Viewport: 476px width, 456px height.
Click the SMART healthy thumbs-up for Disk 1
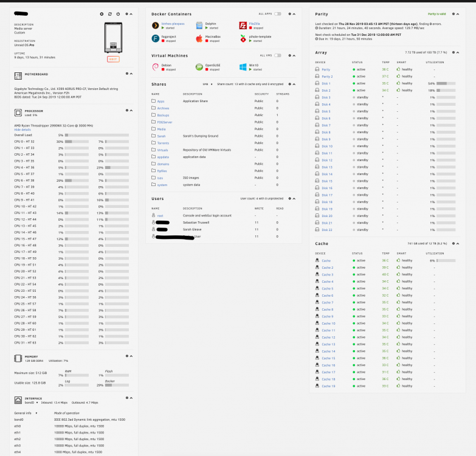(398, 83)
